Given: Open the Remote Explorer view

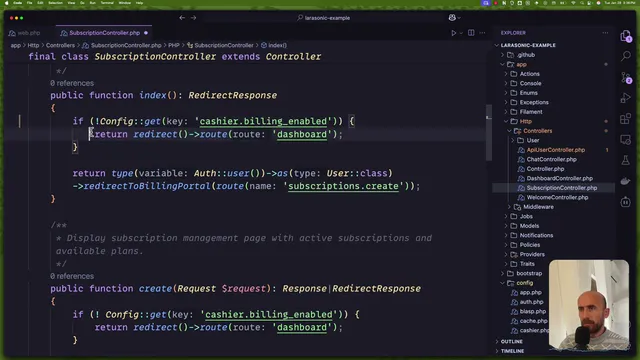Looking at the screenshot, I should [x=625, y=140].
